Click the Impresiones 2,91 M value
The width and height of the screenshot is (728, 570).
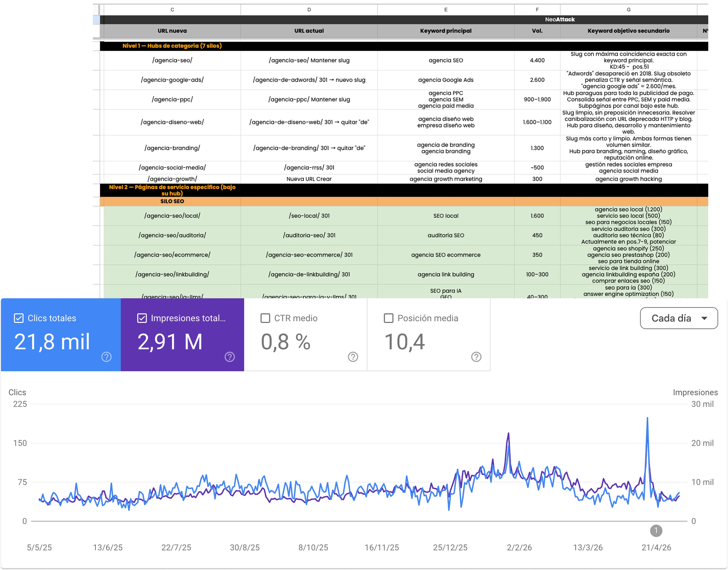(x=170, y=342)
